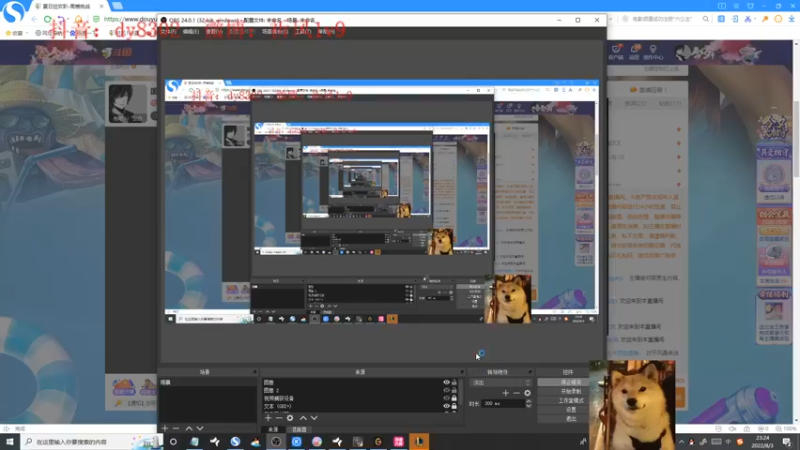Image resolution: width=800 pixels, height=450 pixels.
Task: Click the OBS icon in the taskbar
Action: coord(276,441)
